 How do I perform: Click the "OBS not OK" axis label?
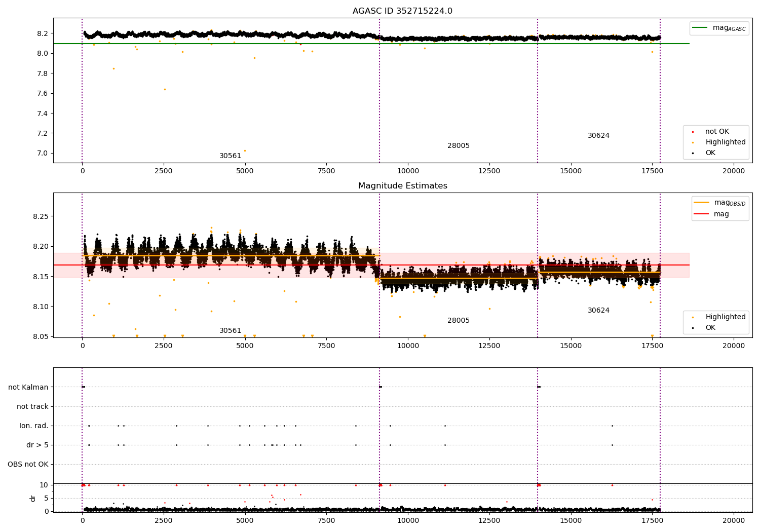28,465
